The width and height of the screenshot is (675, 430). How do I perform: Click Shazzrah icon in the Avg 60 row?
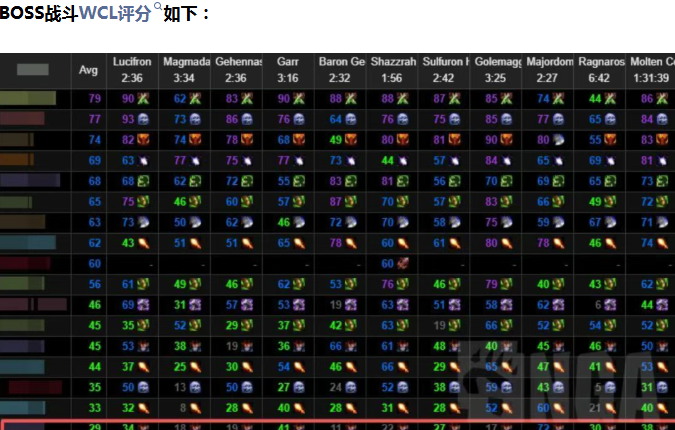point(403,263)
